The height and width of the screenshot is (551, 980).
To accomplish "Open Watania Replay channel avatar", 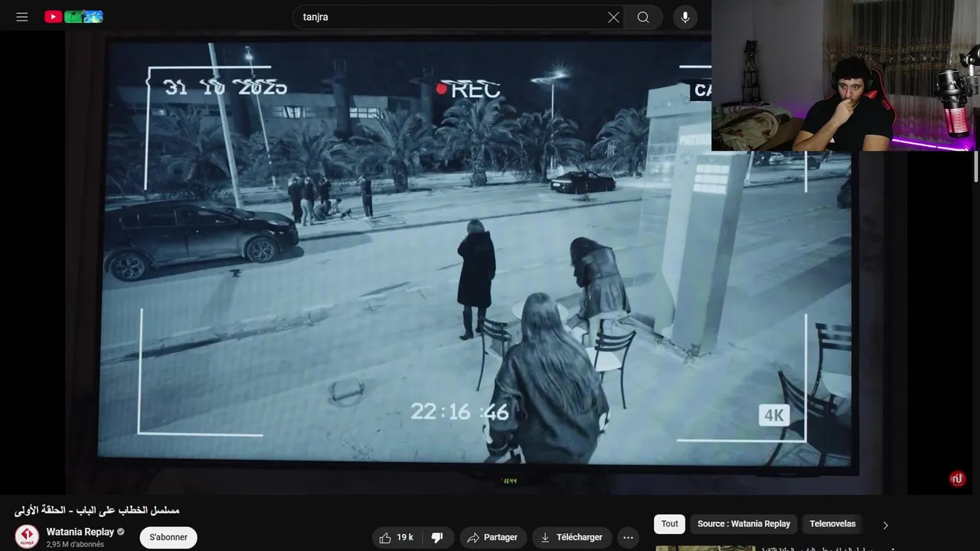I will [x=27, y=536].
